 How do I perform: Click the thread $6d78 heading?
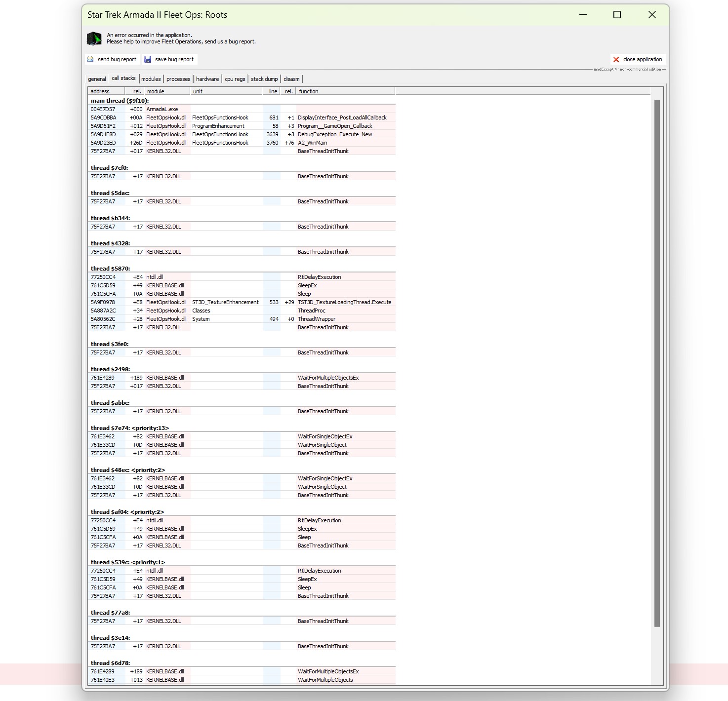pyautogui.click(x=110, y=663)
